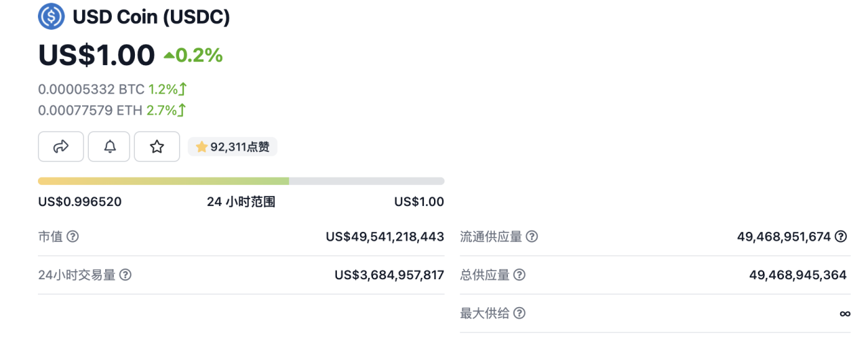Set a price alert with bell icon
868x343 pixels.
(109, 146)
